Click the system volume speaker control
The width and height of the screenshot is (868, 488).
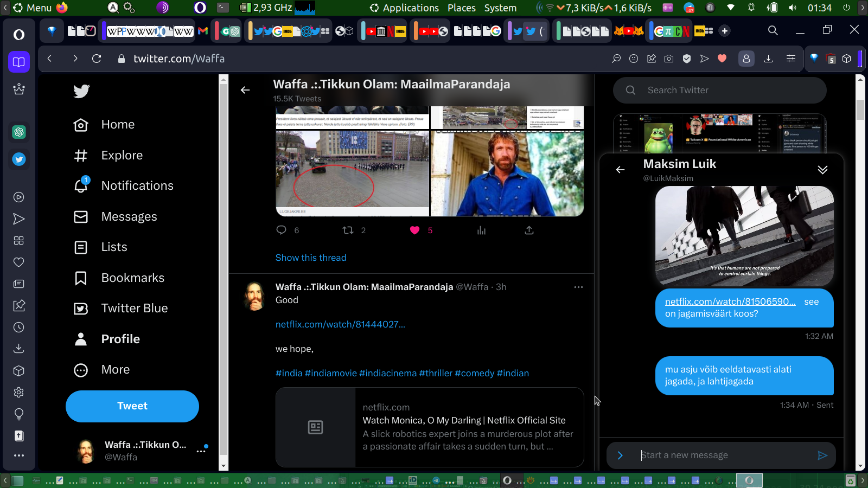(793, 8)
